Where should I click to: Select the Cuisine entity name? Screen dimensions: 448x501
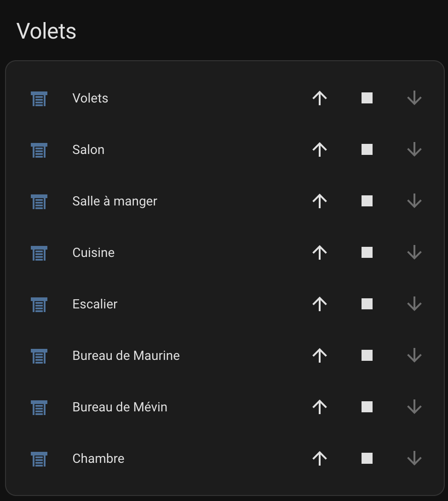tap(93, 252)
